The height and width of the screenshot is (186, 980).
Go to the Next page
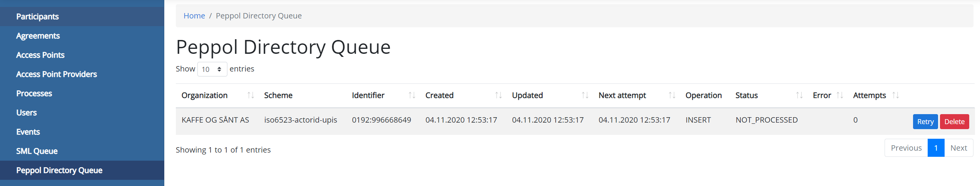tap(958, 148)
